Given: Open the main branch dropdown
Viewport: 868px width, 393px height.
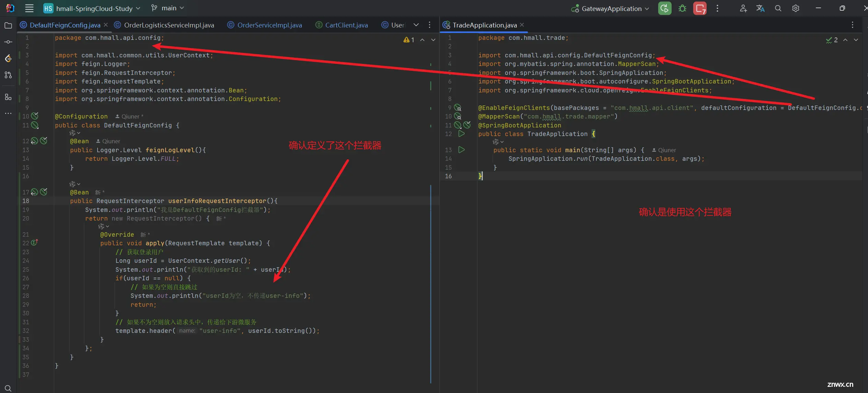Looking at the screenshot, I should (168, 8).
